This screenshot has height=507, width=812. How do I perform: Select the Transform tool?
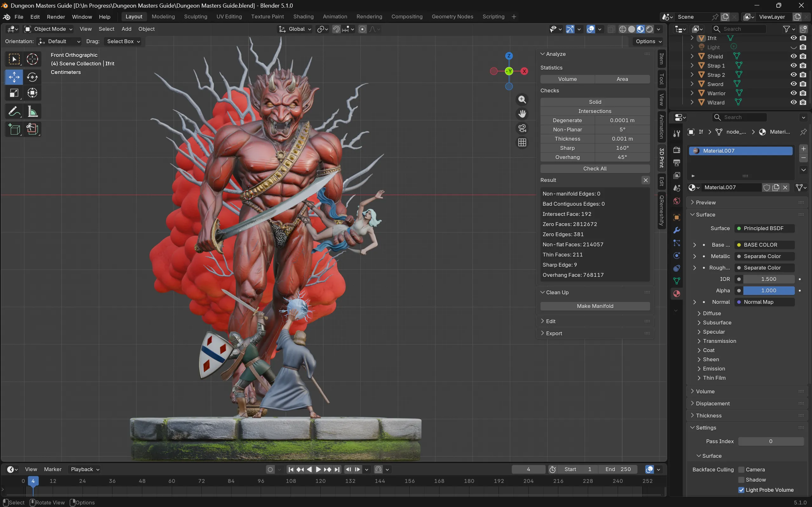coord(32,93)
